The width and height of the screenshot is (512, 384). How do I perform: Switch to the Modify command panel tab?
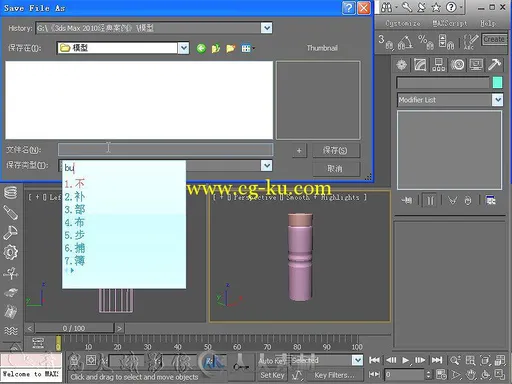point(420,64)
